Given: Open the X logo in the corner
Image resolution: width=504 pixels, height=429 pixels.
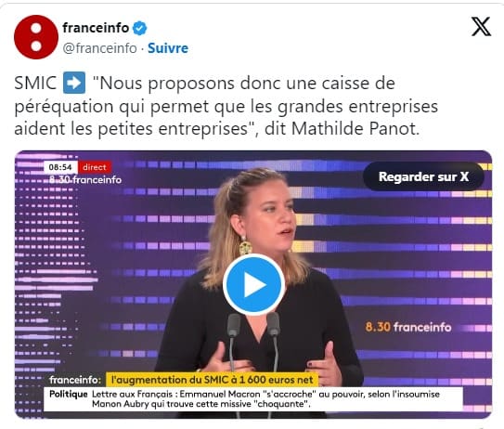Looking at the screenshot, I should tap(481, 27).
